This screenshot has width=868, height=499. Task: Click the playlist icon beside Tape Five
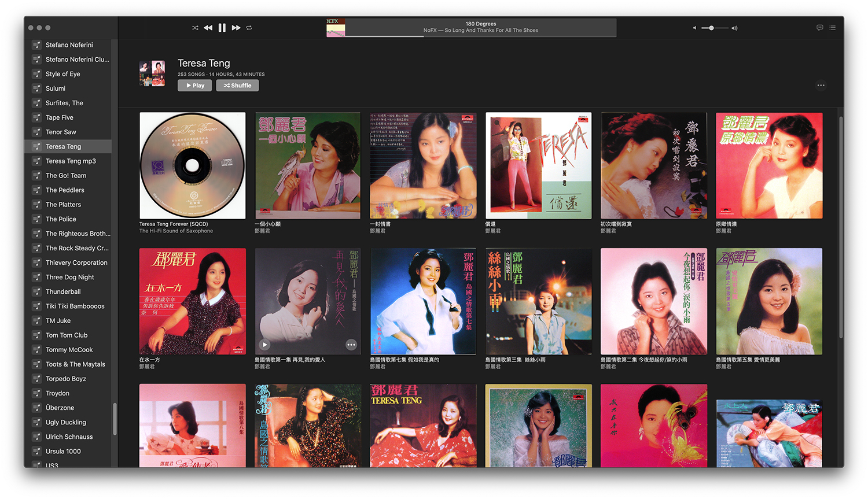pyautogui.click(x=37, y=117)
